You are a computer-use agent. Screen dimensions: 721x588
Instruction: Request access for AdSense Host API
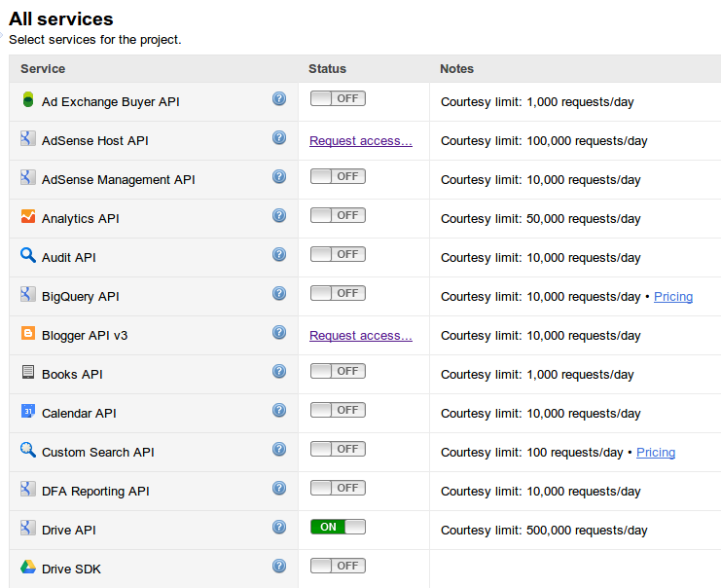361,141
